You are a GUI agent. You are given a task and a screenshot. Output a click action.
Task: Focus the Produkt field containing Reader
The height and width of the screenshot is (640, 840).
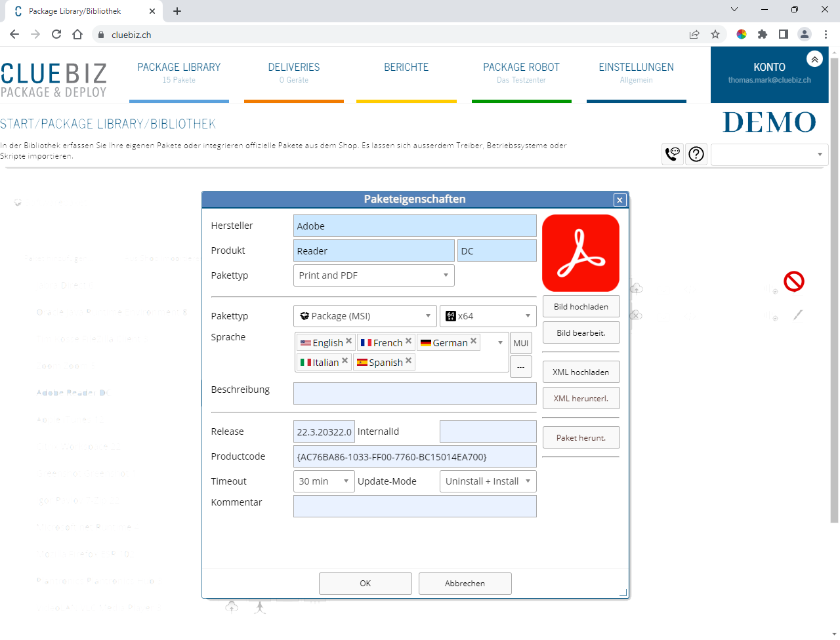[374, 250]
